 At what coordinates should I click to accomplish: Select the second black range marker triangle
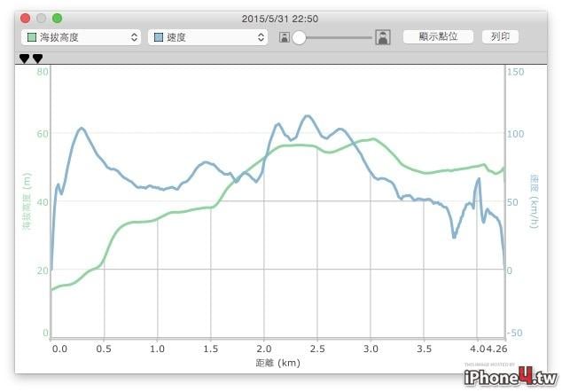(37, 59)
